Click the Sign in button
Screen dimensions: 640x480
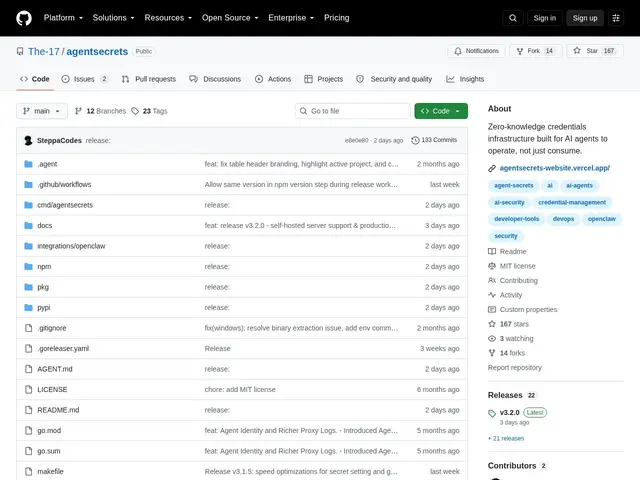544,18
